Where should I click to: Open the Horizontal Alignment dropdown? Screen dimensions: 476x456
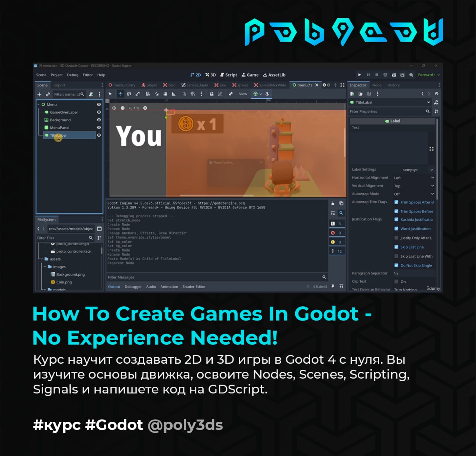[414, 178]
